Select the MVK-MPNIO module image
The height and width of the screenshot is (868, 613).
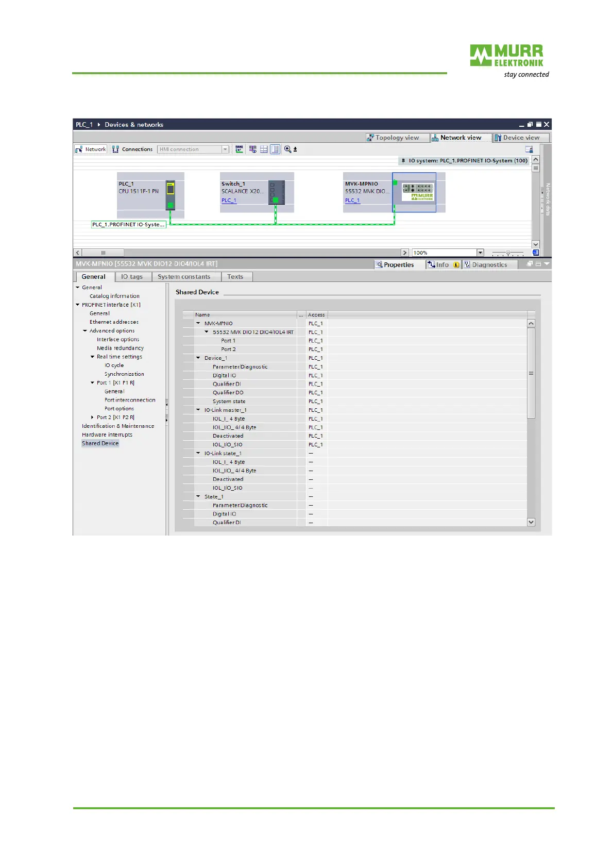pyautogui.click(x=417, y=192)
